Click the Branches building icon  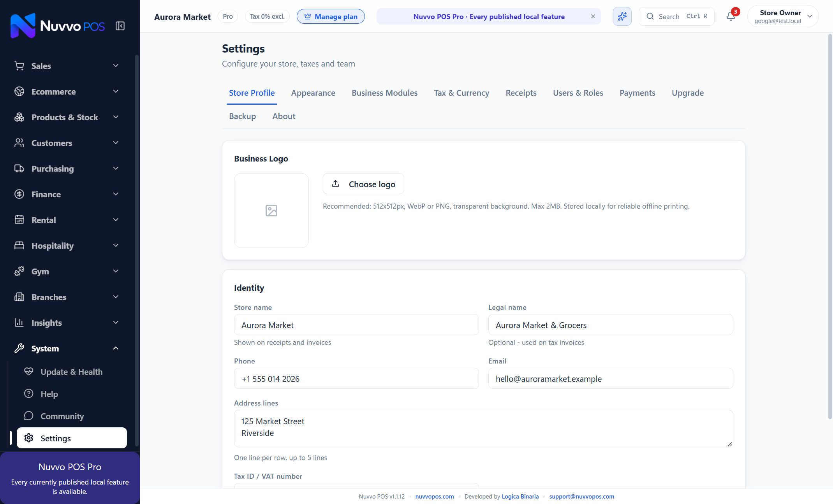point(19,297)
